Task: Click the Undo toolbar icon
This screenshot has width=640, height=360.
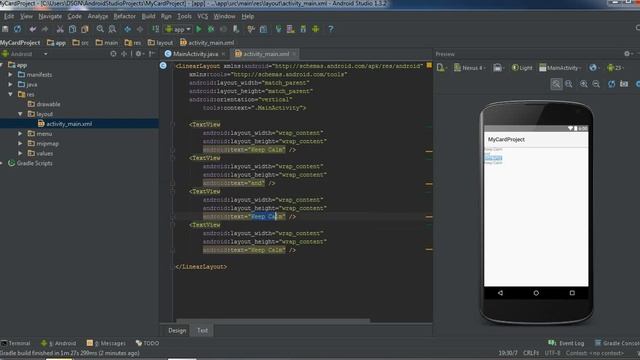Action: (x=33, y=29)
